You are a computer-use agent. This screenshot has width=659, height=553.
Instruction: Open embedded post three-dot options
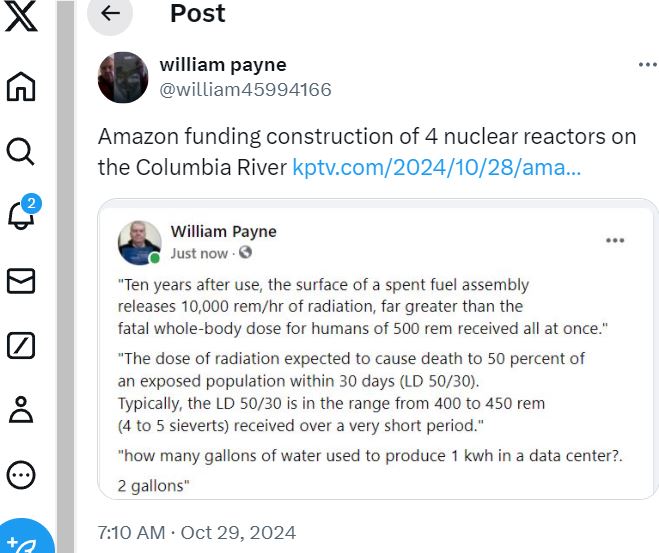click(x=615, y=240)
